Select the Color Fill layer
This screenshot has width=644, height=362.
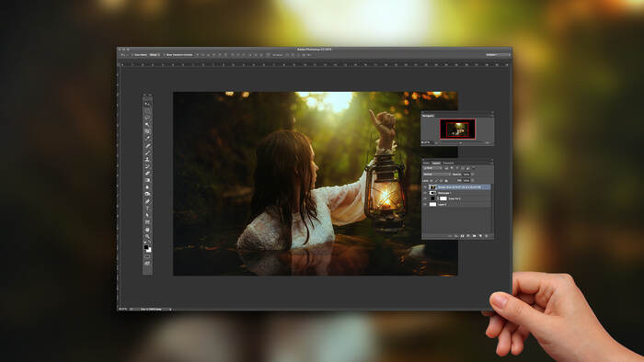(x=456, y=198)
